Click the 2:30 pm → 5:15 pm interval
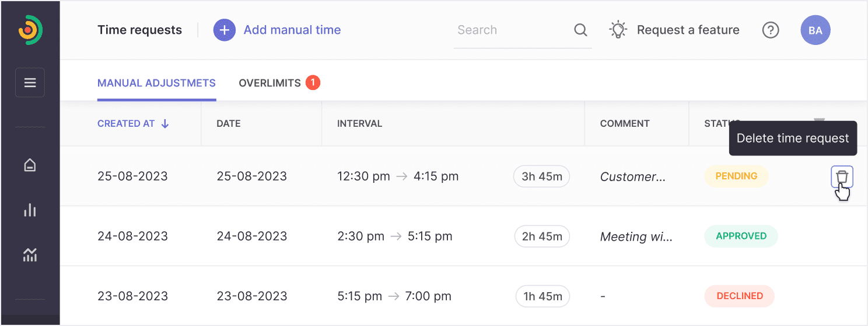Screen dimensions: 868x326 point(395,236)
